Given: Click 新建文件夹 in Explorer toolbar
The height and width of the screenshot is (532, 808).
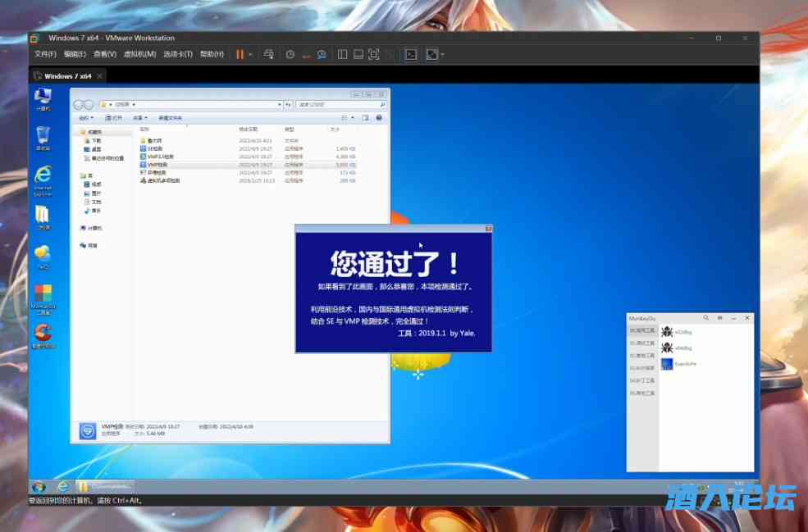Looking at the screenshot, I should pyautogui.click(x=170, y=119).
